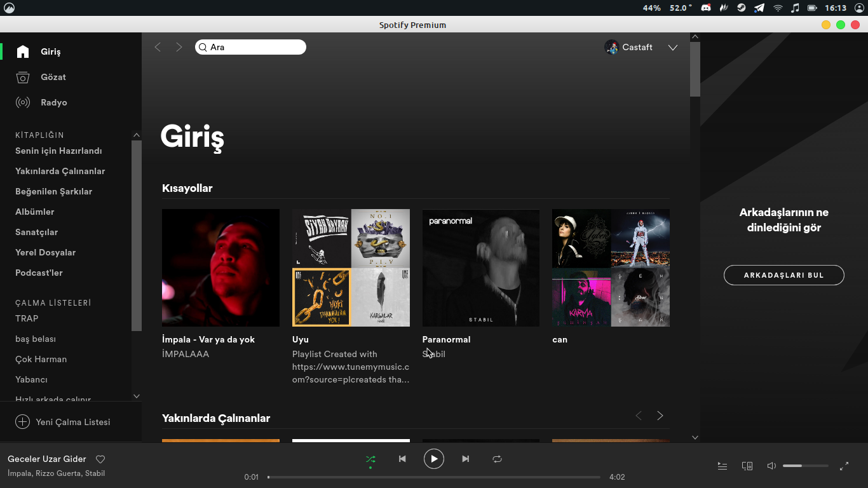Click the Geceler Uzar Gider song title

point(47,459)
